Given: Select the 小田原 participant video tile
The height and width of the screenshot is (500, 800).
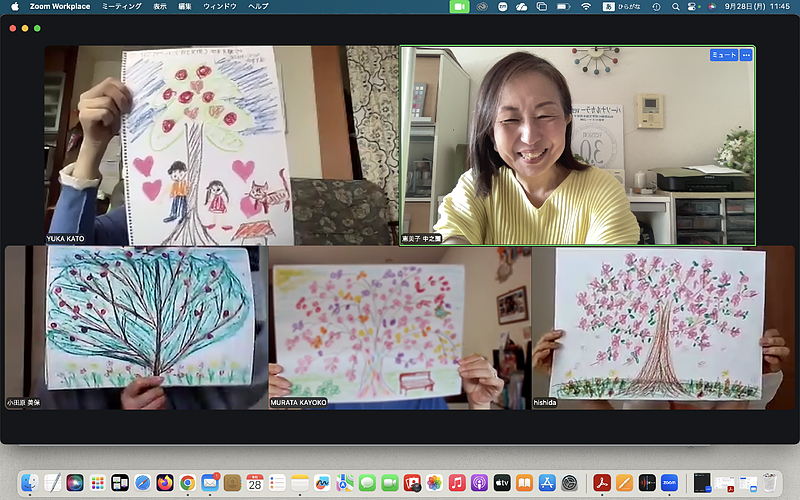Looking at the screenshot, I should 136,328.
